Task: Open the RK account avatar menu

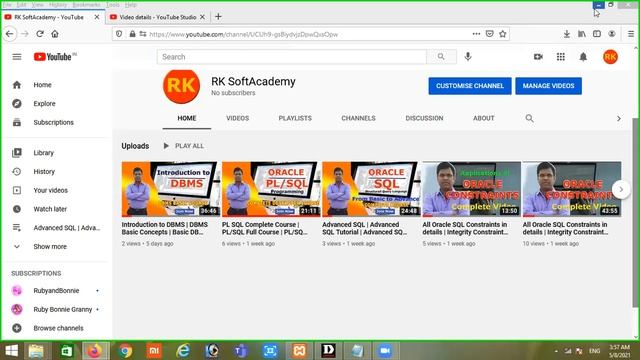Action: 610,57
